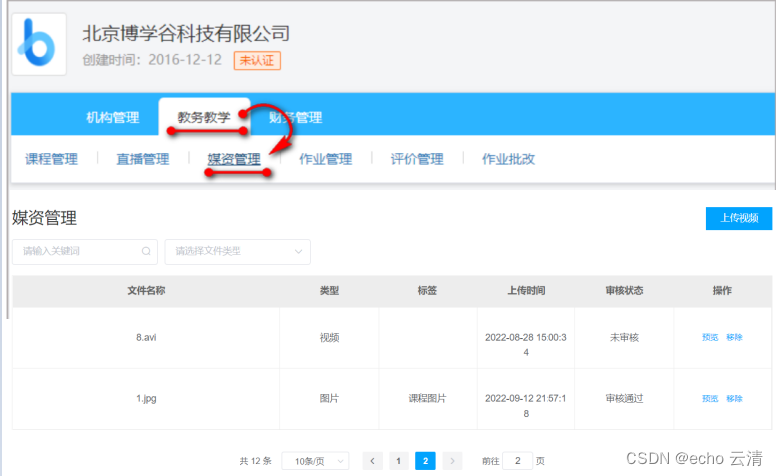Screen dimensions: 778x476
Task: Open 作业批改 submenu item
Action: point(508,159)
